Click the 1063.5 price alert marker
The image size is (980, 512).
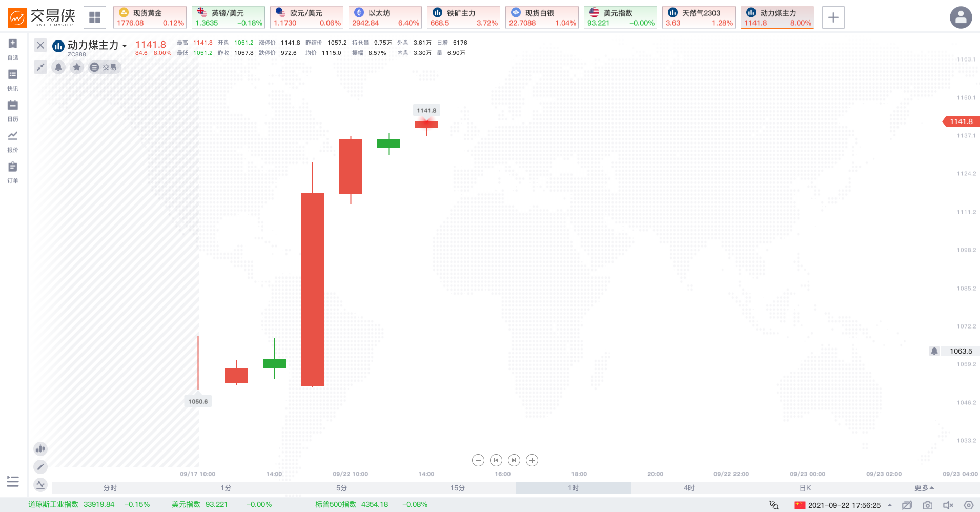coord(934,351)
